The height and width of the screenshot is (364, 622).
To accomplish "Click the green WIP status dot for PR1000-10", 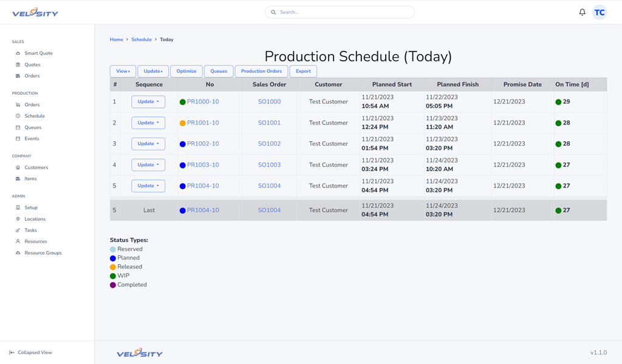I will click(182, 102).
